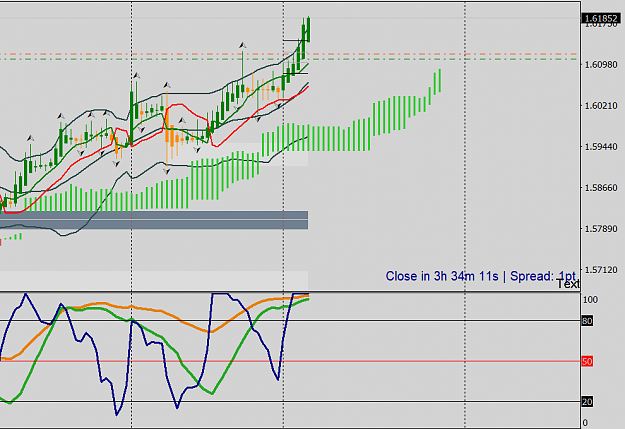Click the up-fractal arrow above highest wick
The height and width of the screenshot is (429, 625).
[x=242, y=45]
